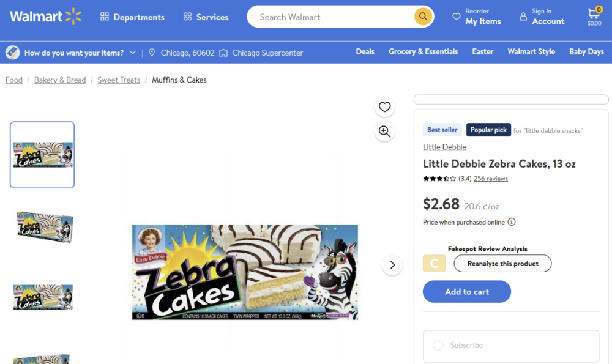Open the 256 reviews link
This screenshot has height=364, width=612.
[x=491, y=179]
